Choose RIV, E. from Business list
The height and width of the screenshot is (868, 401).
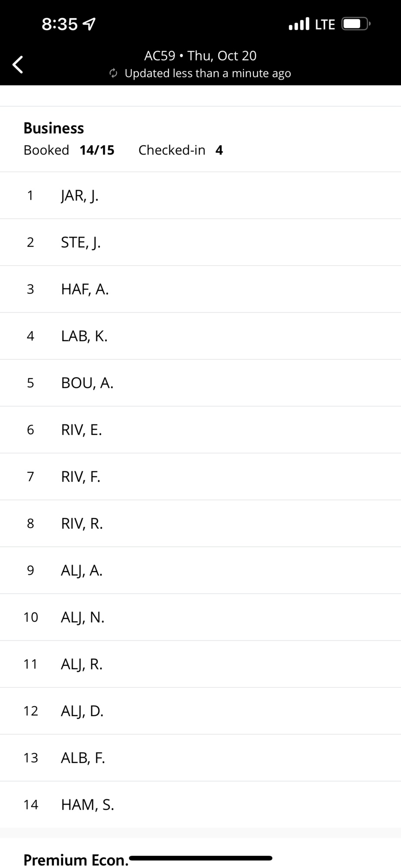200,430
